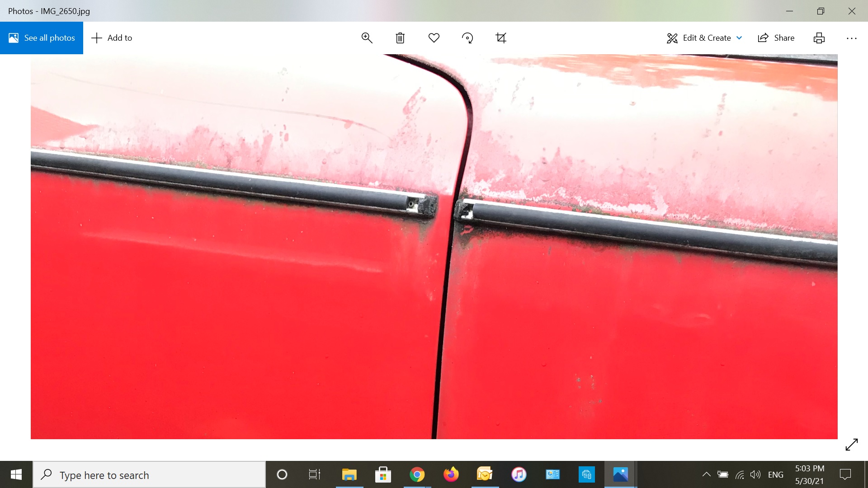Viewport: 868px width, 488px height.
Task: Open the See more options menu
Action: click(852, 38)
